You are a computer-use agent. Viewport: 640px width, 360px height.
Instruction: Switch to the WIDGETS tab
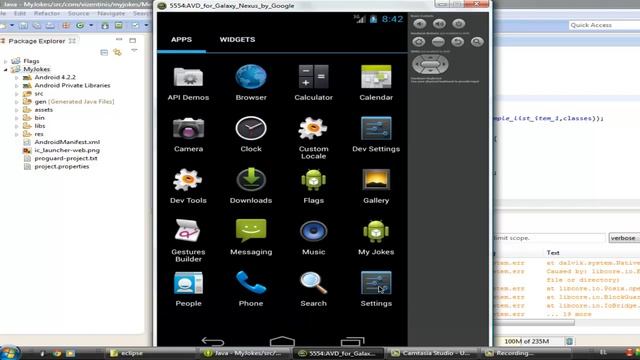pos(237,40)
